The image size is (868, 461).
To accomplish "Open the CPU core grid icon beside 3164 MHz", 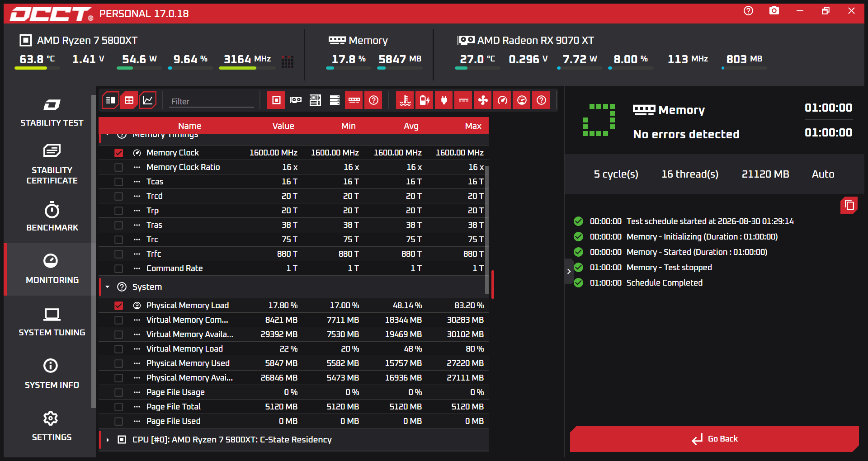I will [288, 61].
